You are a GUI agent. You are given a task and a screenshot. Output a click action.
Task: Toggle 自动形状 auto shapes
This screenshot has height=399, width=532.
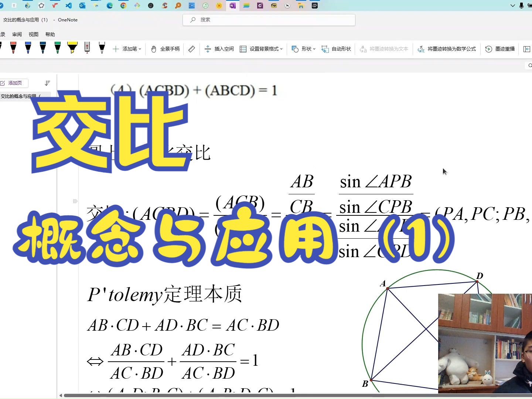[336, 49]
